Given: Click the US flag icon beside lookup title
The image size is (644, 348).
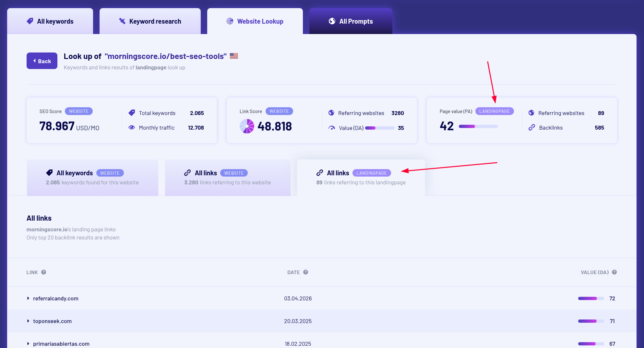Looking at the screenshot, I should [x=234, y=56].
